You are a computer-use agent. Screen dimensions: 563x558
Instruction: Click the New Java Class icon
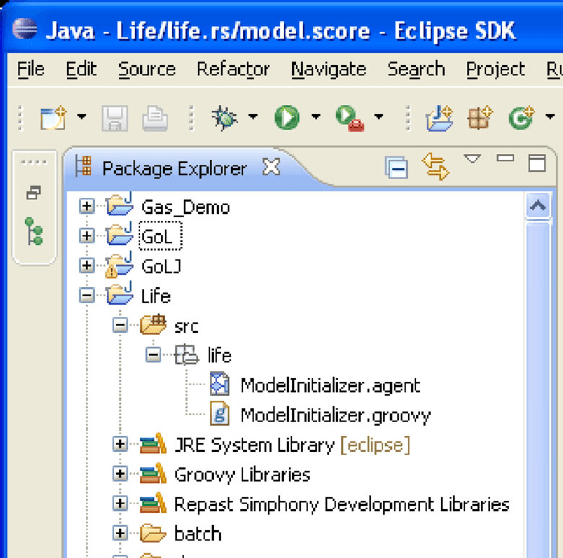tap(521, 118)
